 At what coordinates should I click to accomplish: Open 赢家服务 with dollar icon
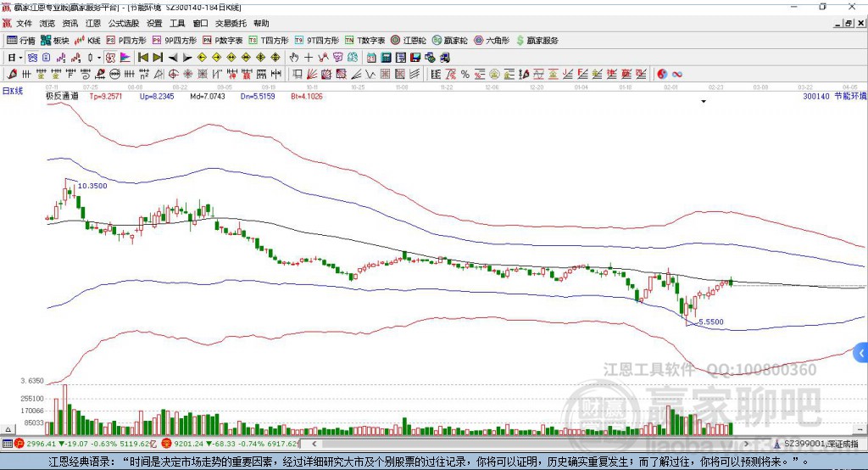point(537,41)
